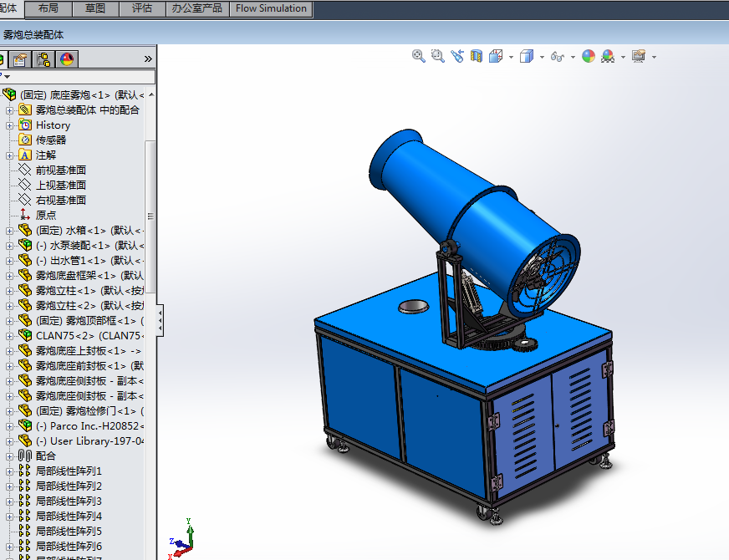Open dropdown arrow next to Display Style
729x560 pixels.
(542, 57)
